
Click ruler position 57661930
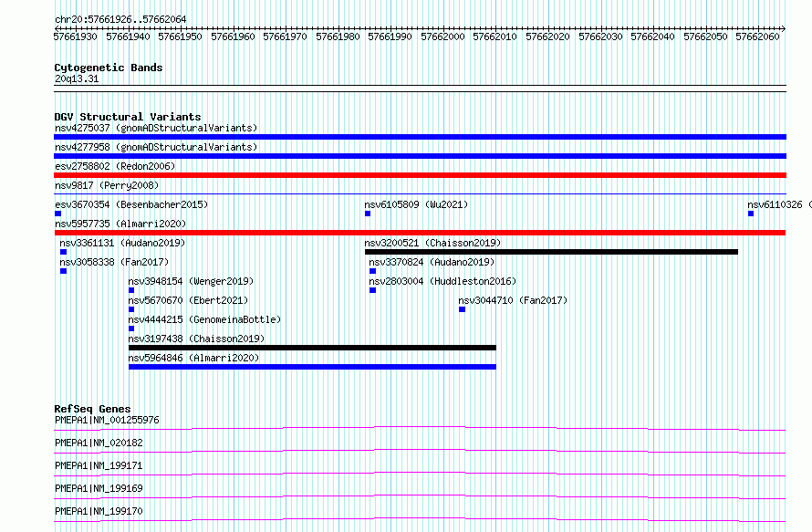[x=76, y=37]
